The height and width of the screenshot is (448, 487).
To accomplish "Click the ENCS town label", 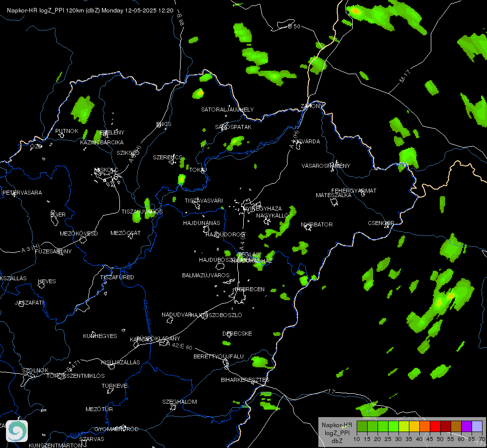I will coord(164,124).
